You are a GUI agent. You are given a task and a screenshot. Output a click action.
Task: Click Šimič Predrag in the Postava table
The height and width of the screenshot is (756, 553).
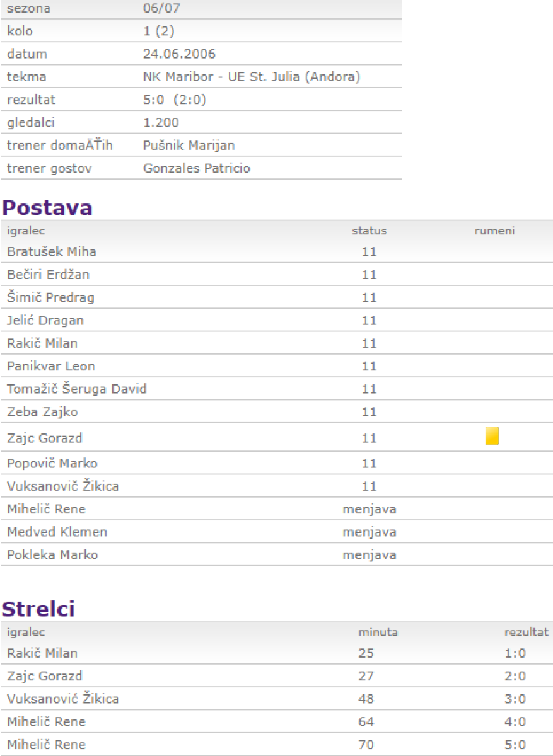point(50,297)
